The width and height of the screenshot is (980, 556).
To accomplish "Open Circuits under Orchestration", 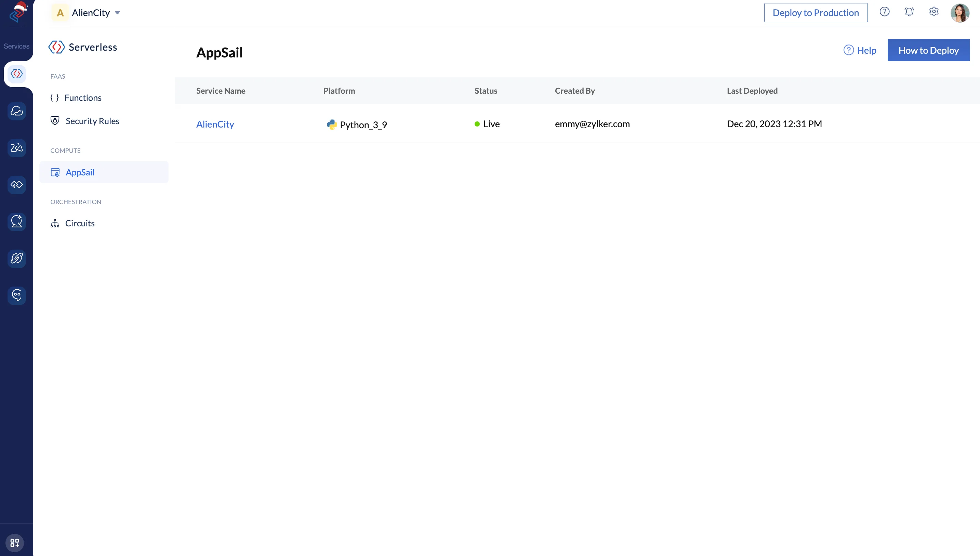I will 80,223.
